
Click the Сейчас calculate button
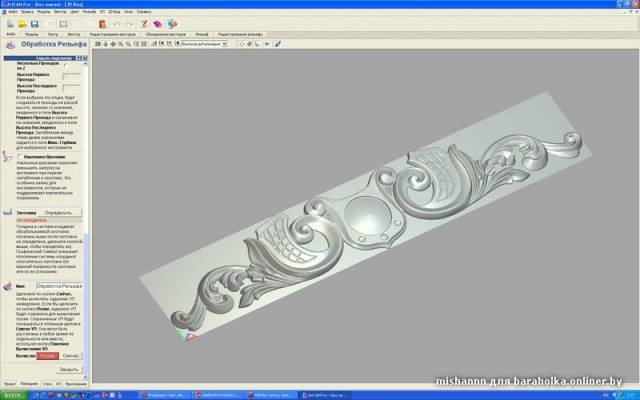(x=71, y=356)
